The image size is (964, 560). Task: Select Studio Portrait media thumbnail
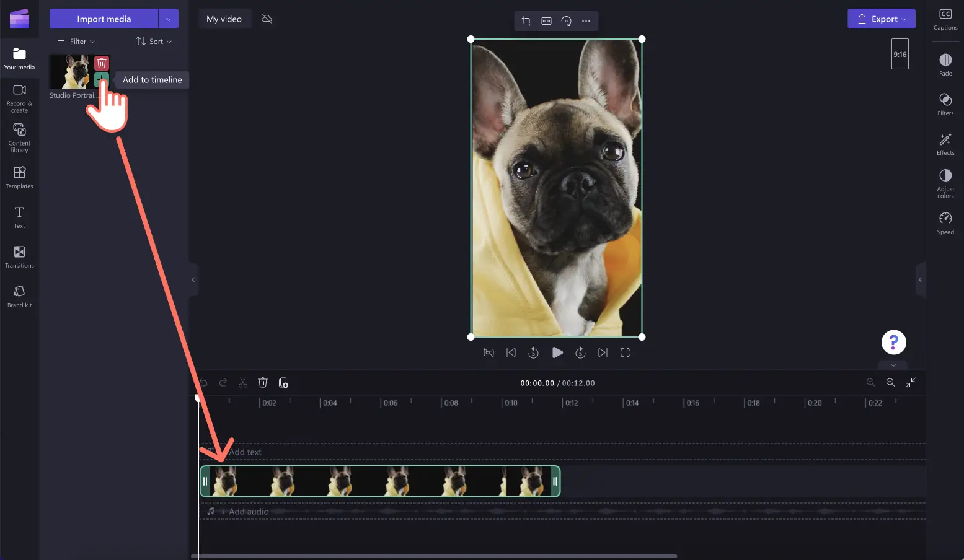coord(72,71)
